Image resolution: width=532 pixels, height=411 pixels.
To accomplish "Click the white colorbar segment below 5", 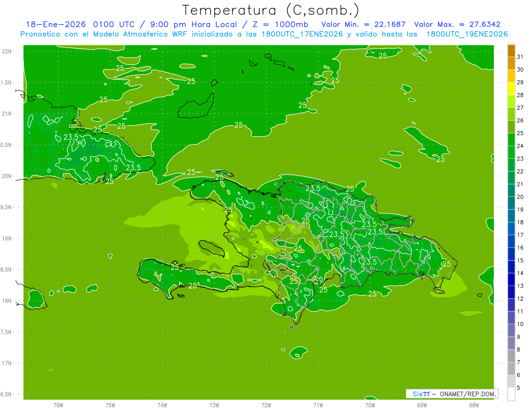I will point(511,394).
